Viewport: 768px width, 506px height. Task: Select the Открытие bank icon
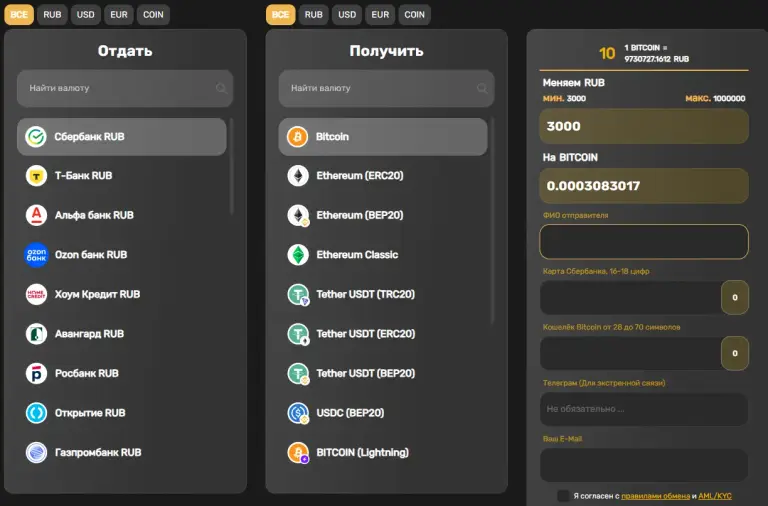click(36, 413)
